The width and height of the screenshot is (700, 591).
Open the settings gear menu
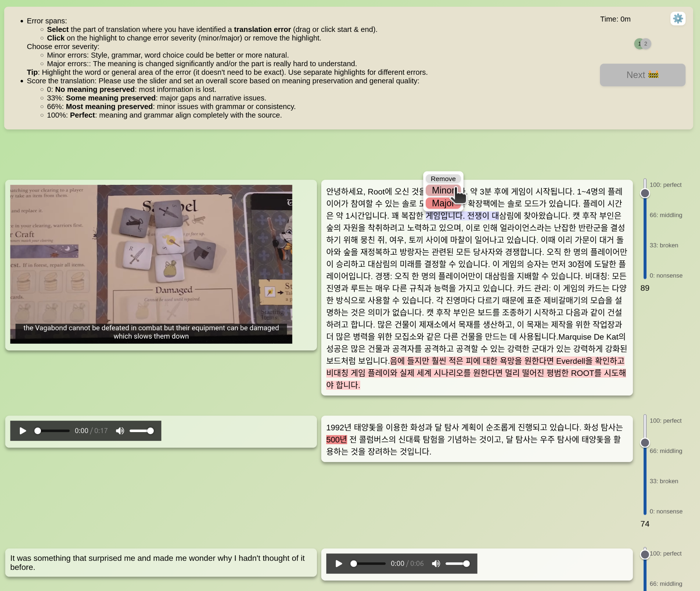(x=678, y=18)
